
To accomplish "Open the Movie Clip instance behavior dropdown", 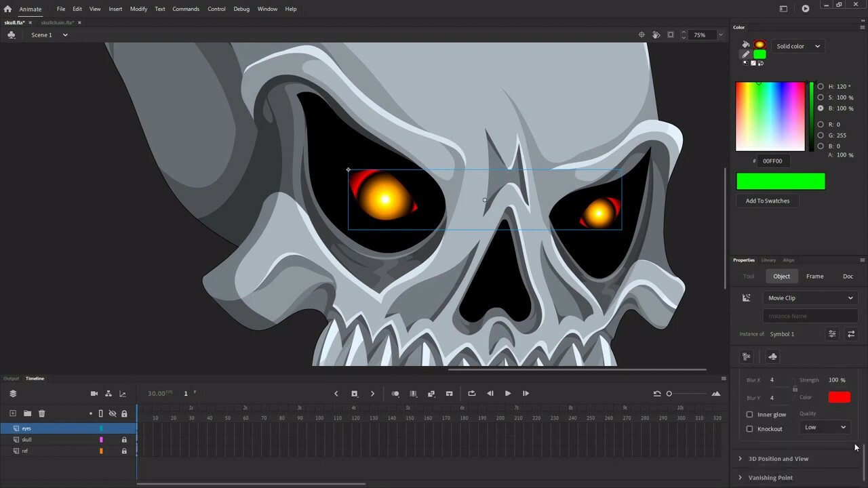I will 810,298.
